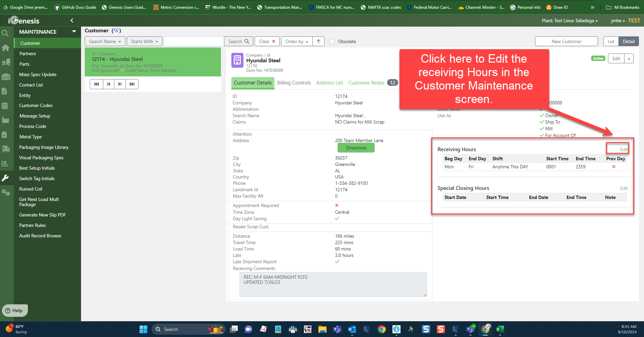Edit the Receiving Hours
This screenshot has height=337, width=644.
coord(624,149)
